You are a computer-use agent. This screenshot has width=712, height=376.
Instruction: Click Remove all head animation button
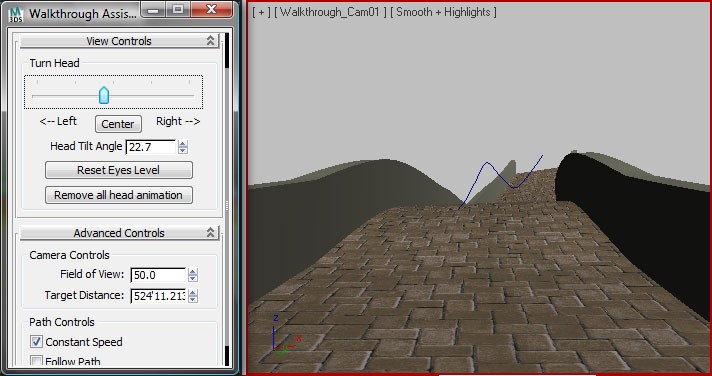click(119, 195)
